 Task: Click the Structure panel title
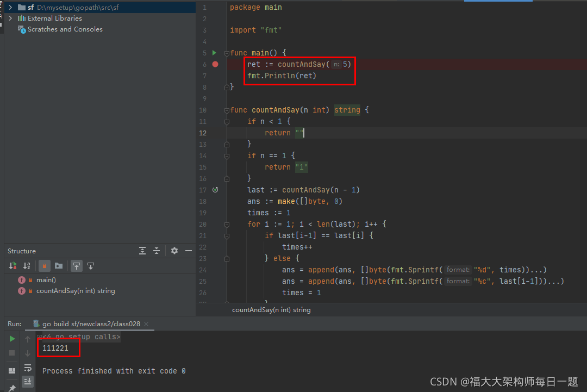point(22,251)
